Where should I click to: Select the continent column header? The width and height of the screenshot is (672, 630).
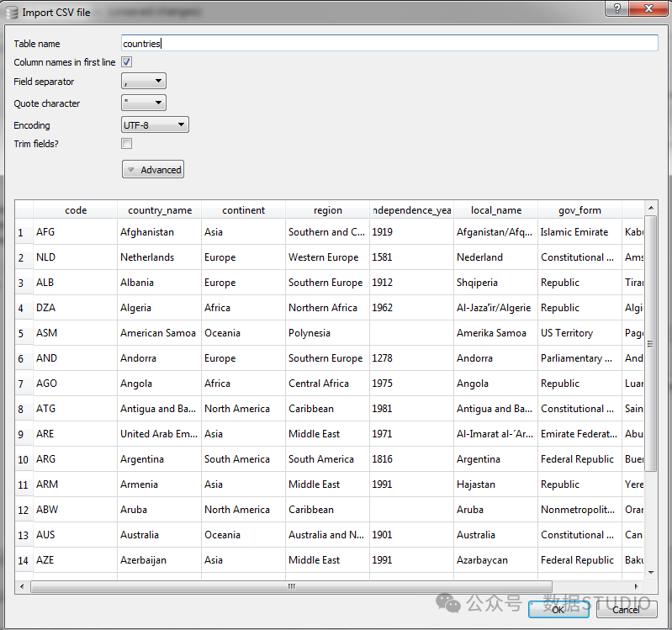(x=243, y=210)
